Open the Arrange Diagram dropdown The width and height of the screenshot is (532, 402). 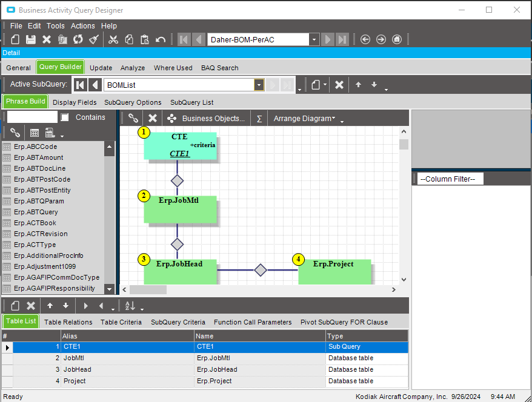(304, 118)
